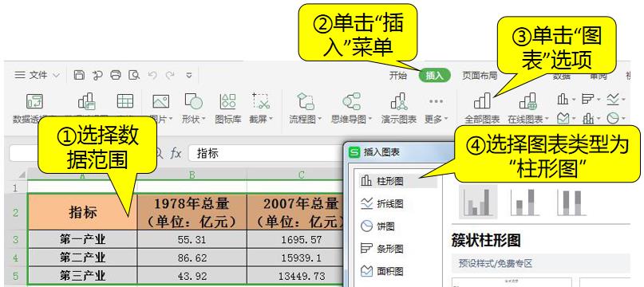Image resolution: width=644 pixels, height=287 pixels.
Task: Click the 第三产业 cell
Action: (x=82, y=275)
